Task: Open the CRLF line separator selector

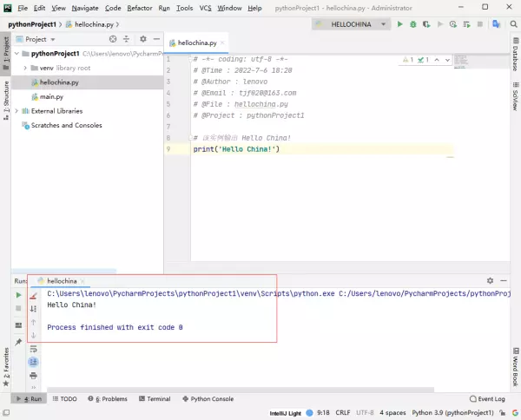Action: 343,412
